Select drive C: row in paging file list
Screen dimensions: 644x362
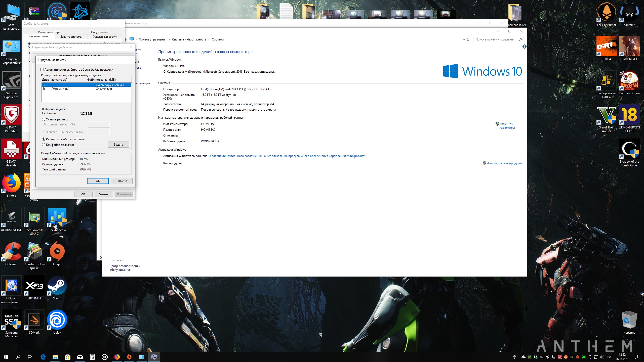pos(87,85)
